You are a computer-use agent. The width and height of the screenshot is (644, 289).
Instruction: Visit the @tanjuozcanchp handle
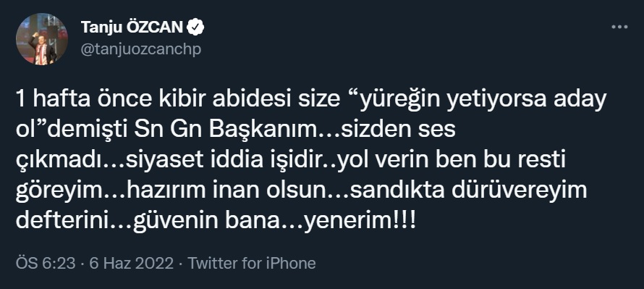[x=141, y=49]
